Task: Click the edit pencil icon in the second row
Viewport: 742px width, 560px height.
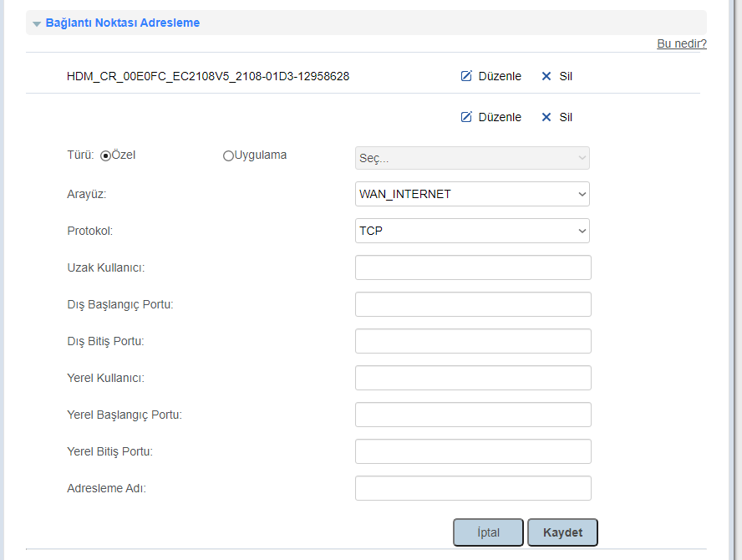Action: (466, 117)
